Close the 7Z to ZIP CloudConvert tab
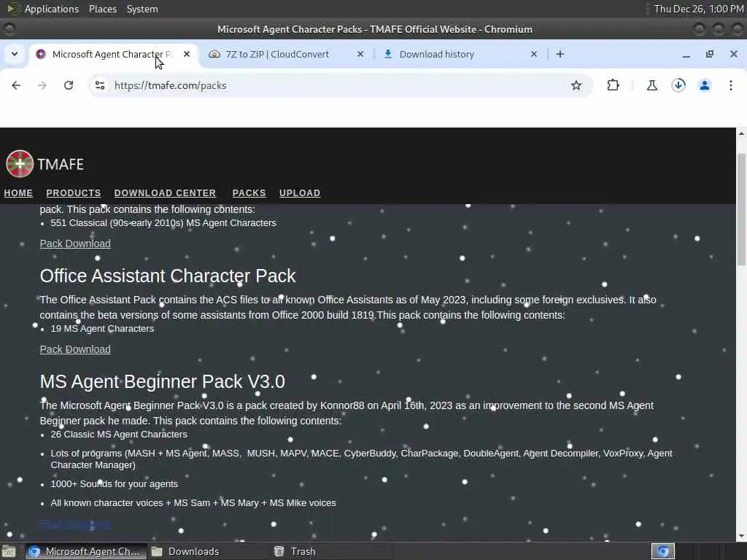Image resolution: width=747 pixels, height=560 pixels. click(360, 54)
